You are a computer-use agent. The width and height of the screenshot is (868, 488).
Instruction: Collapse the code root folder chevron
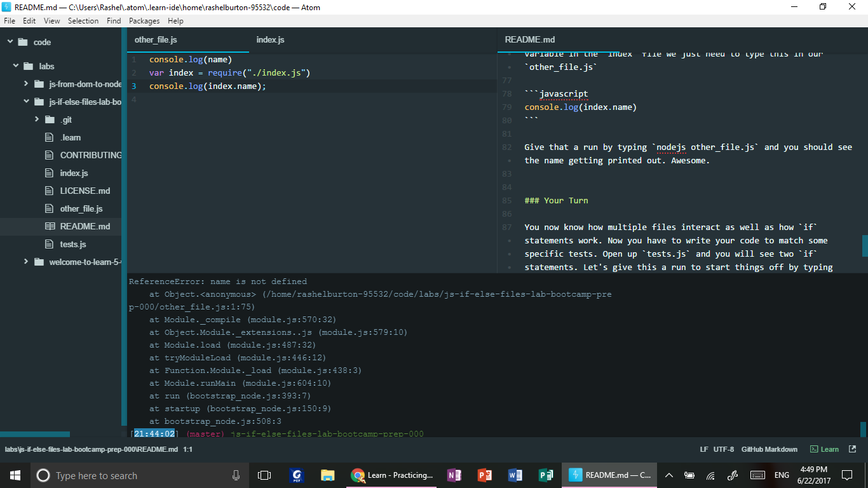point(10,42)
